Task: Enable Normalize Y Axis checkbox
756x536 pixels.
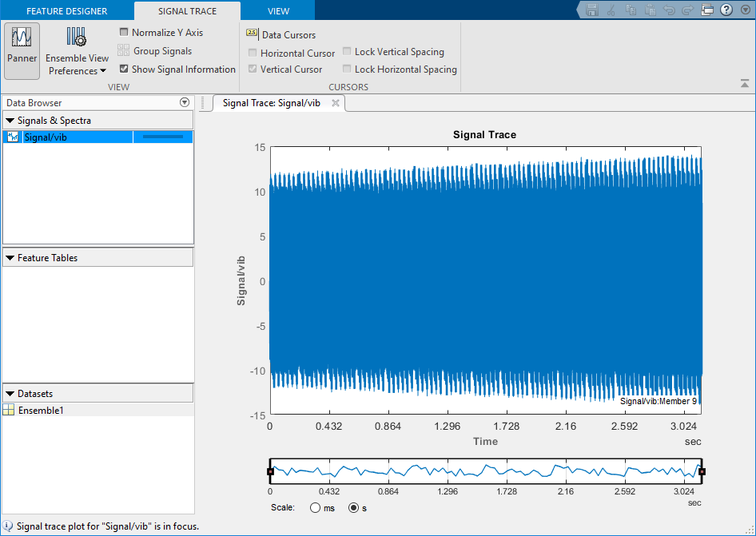Action: (x=124, y=33)
